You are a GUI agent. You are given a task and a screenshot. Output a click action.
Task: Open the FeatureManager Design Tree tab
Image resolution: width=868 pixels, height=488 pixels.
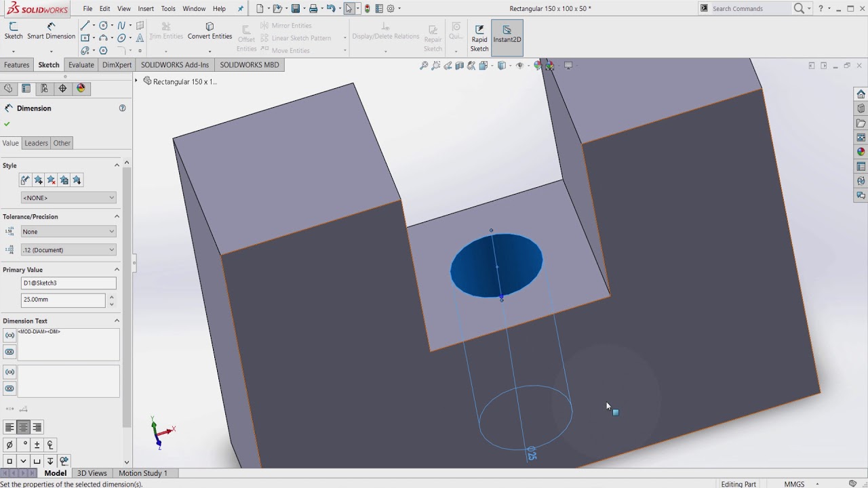click(8, 89)
